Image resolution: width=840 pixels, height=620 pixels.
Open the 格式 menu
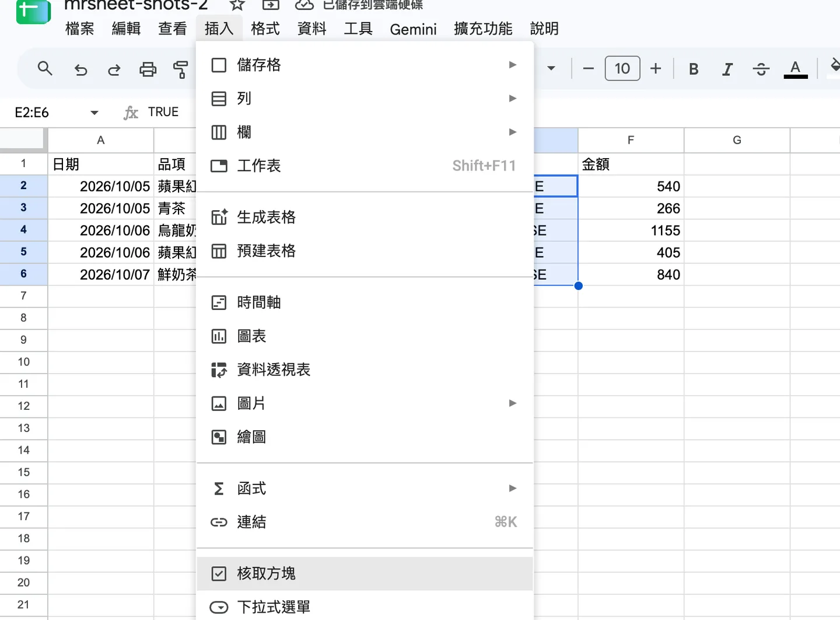[265, 29]
